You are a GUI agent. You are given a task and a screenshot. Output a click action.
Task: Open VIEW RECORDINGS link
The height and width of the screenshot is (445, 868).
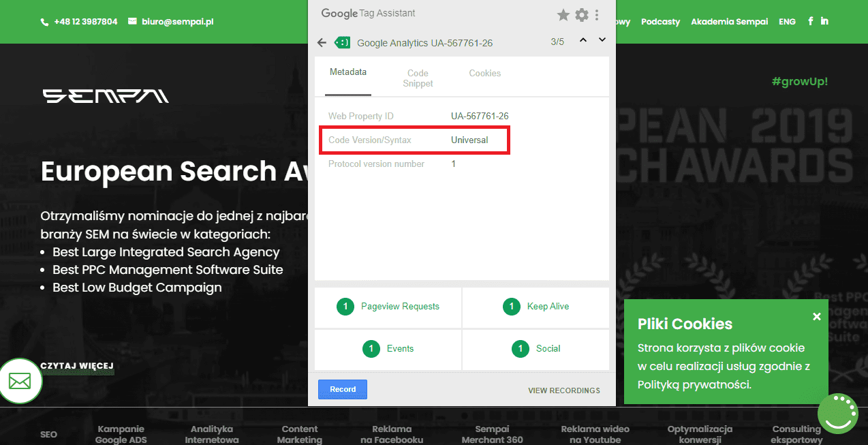(x=564, y=390)
